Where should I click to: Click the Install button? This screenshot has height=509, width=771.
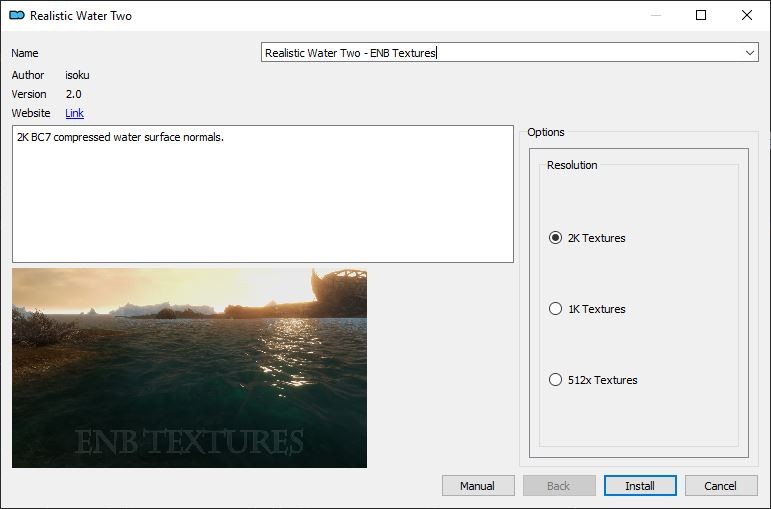coord(640,486)
